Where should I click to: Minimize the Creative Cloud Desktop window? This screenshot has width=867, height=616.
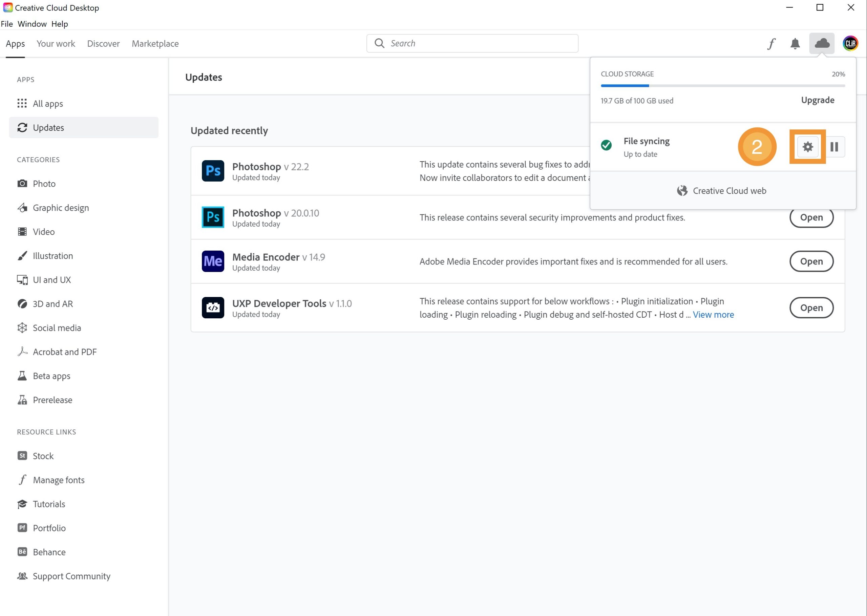789,7
